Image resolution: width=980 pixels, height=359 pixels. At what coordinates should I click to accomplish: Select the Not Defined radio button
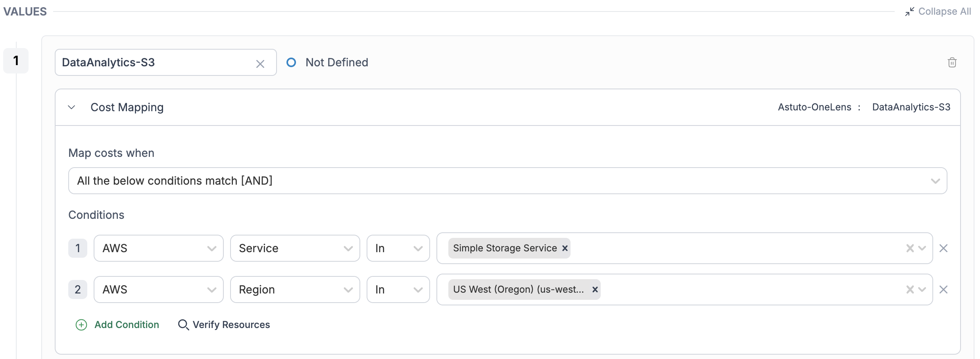tap(291, 62)
